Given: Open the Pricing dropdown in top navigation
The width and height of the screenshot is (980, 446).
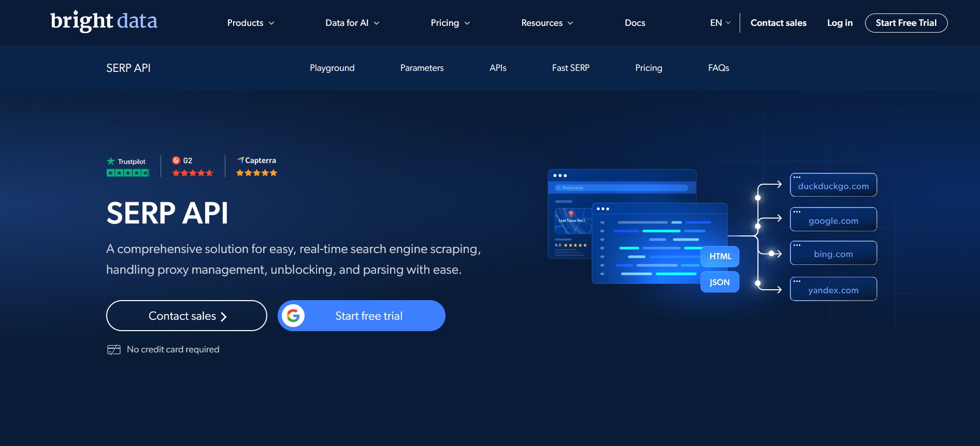Looking at the screenshot, I should click(x=450, y=23).
